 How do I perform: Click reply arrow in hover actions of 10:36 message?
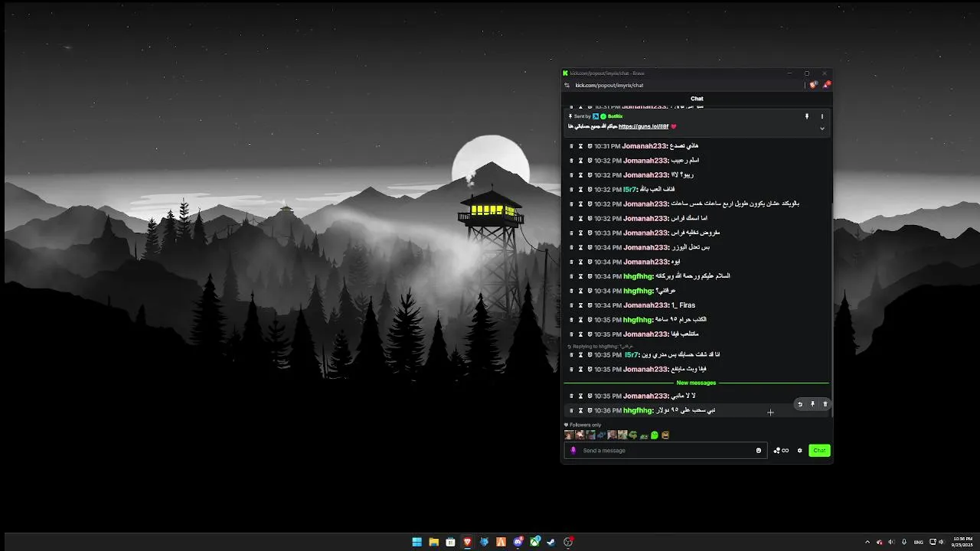pyautogui.click(x=800, y=404)
